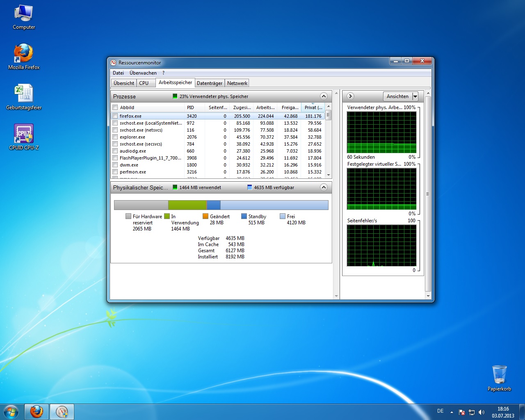The image size is (525, 420).
Task: Open the volume speaker tray icon
Action: click(x=482, y=412)
